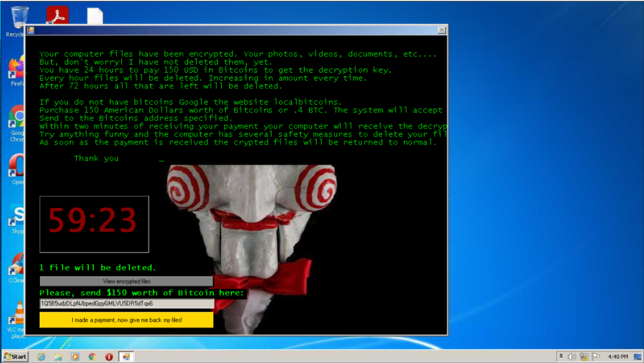Launch Internet Explorer from the taskbar
The height and width of the screenshot is (363, 644).
(41, 357)
